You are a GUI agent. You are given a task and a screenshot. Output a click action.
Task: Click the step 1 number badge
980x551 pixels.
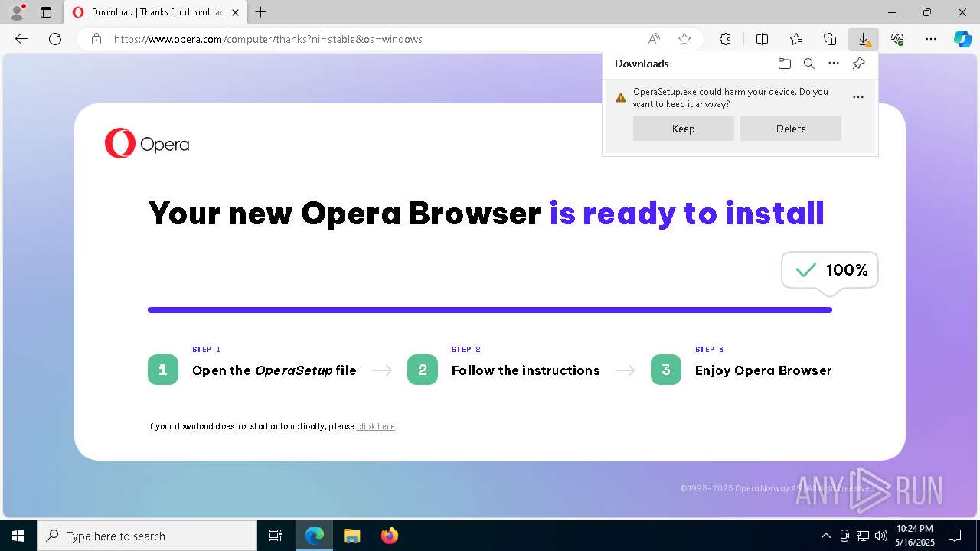click(x=163, y=370)
